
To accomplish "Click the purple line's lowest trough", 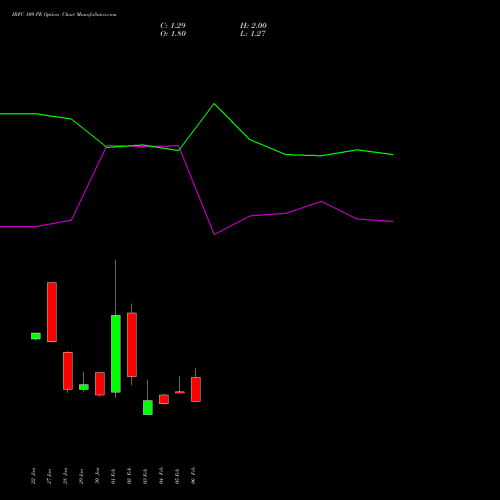I will point(214,234).
